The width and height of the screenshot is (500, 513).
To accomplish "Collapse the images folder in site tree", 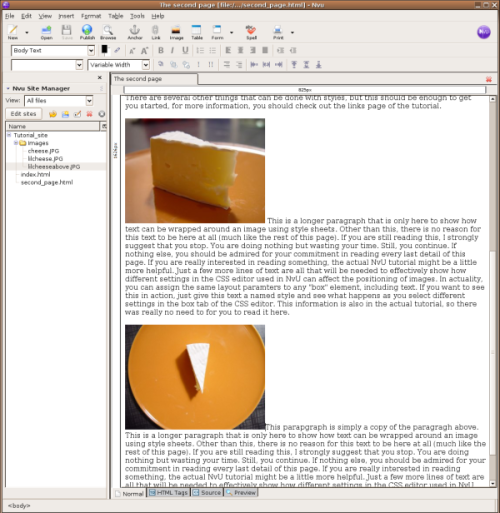I will point(16,143).
